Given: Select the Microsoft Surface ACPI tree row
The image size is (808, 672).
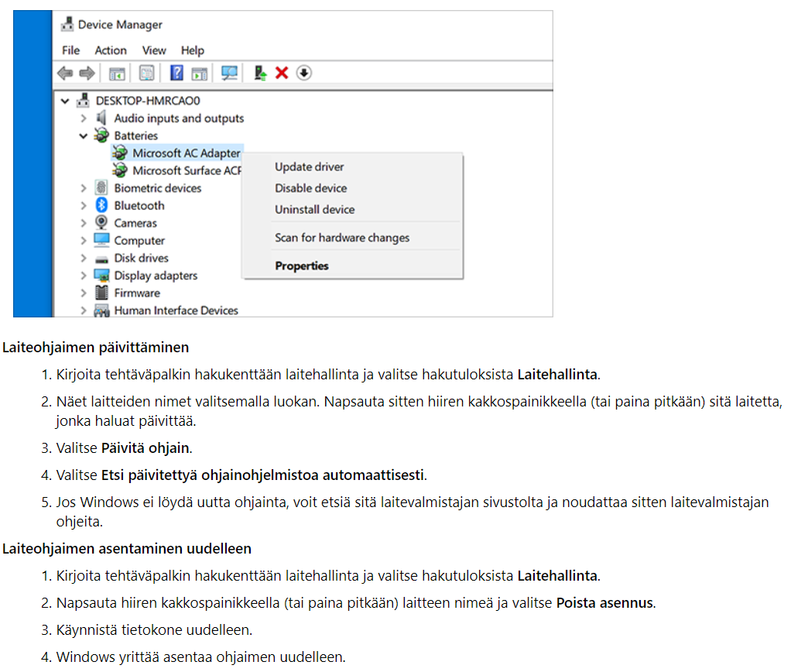Looking at the screenshot, I should (176, 170).
